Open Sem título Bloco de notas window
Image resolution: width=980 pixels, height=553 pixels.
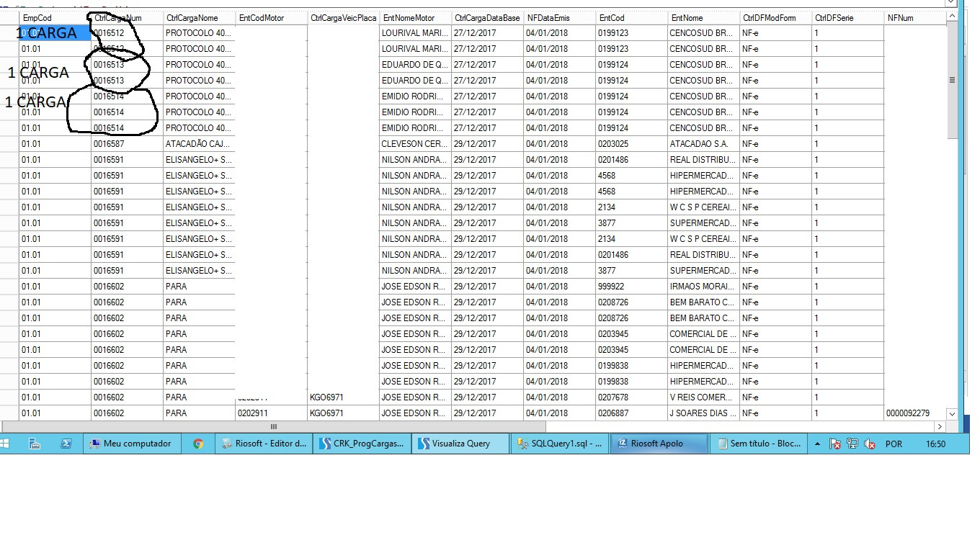[757, 444]
